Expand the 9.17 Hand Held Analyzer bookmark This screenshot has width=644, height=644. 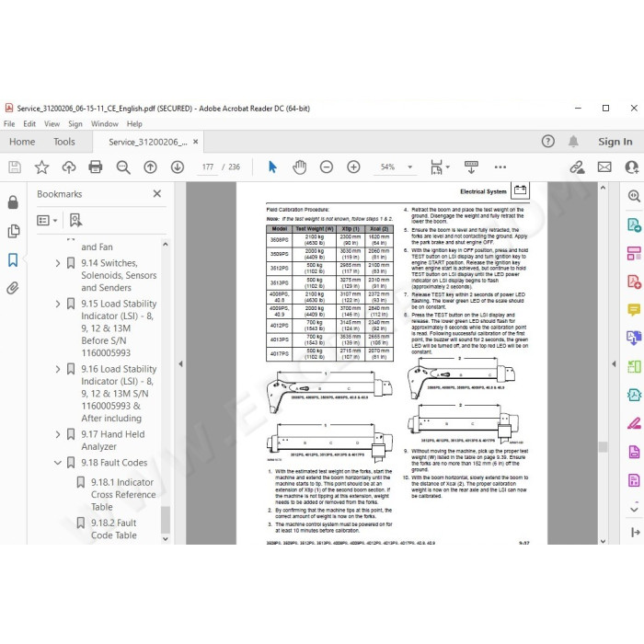click(58, 434)
